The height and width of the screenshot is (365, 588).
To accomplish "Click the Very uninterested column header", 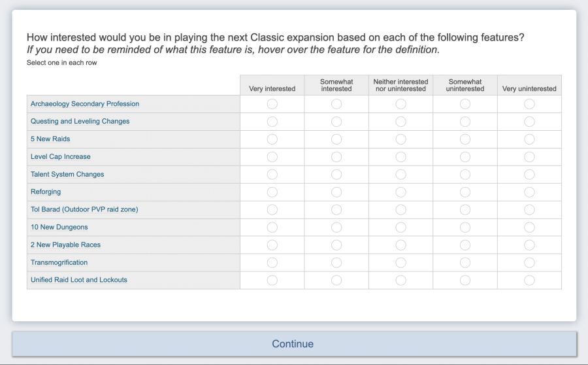I will [529, 89].
